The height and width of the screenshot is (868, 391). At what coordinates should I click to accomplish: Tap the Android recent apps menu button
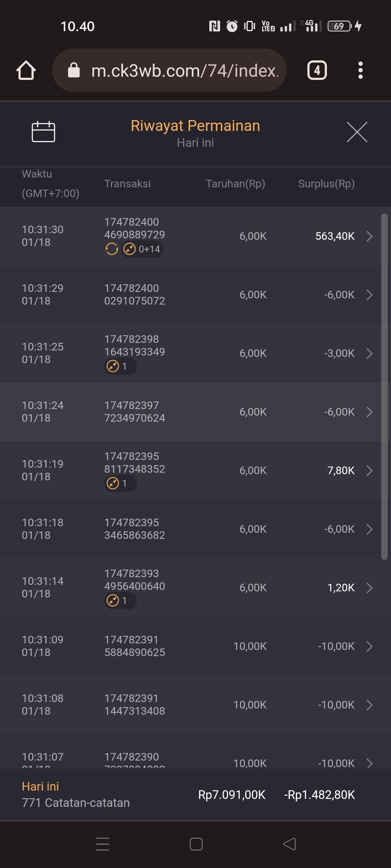tap(103, 844)
